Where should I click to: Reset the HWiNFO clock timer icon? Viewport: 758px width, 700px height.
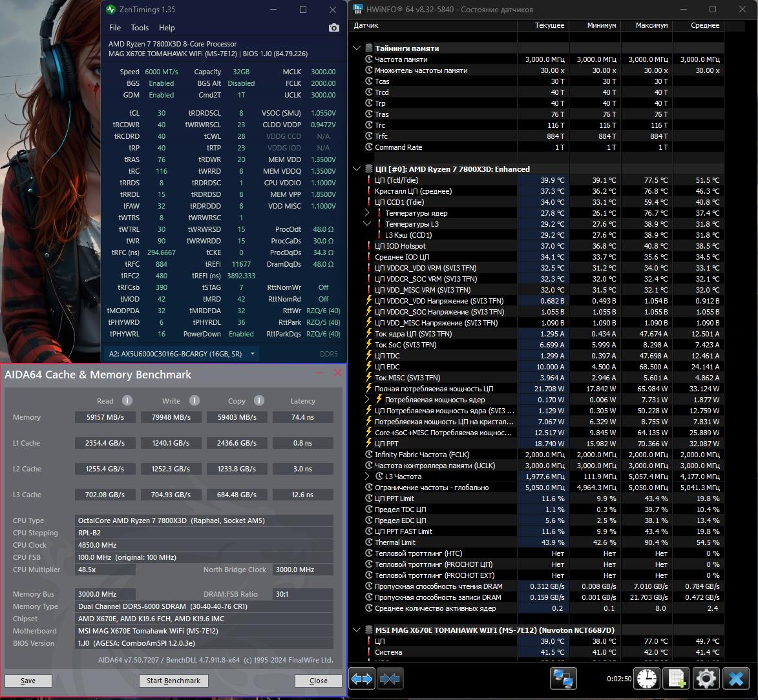(x=647, y=679)
